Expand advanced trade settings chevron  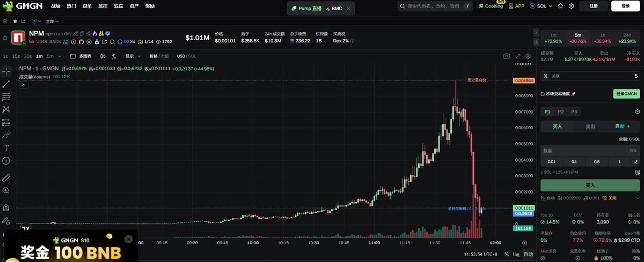tap(637, 198)
